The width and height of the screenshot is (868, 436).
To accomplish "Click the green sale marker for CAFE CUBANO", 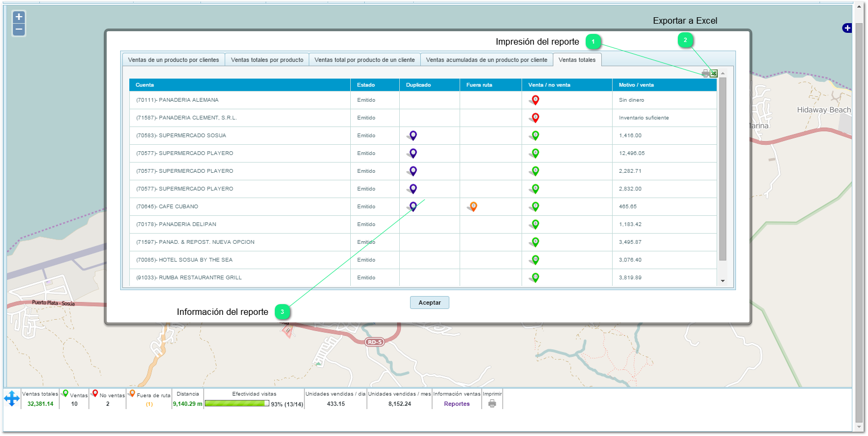I will coord(534,207).
